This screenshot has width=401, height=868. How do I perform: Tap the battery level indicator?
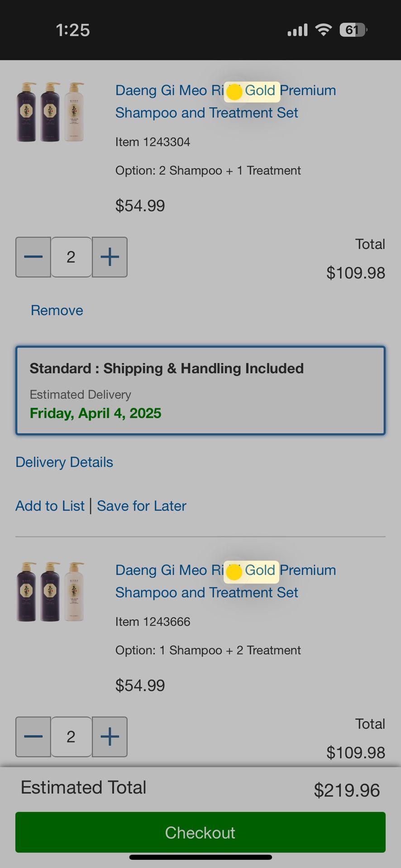(353, 30)
